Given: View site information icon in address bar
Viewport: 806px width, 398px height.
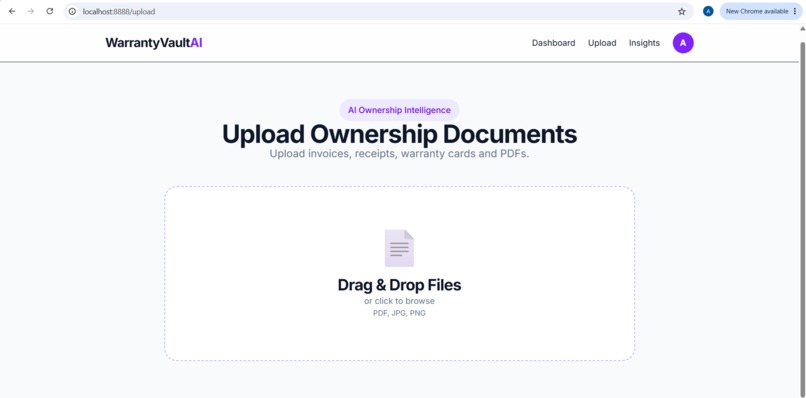Looking at the screenshot, I should point(72,11).
